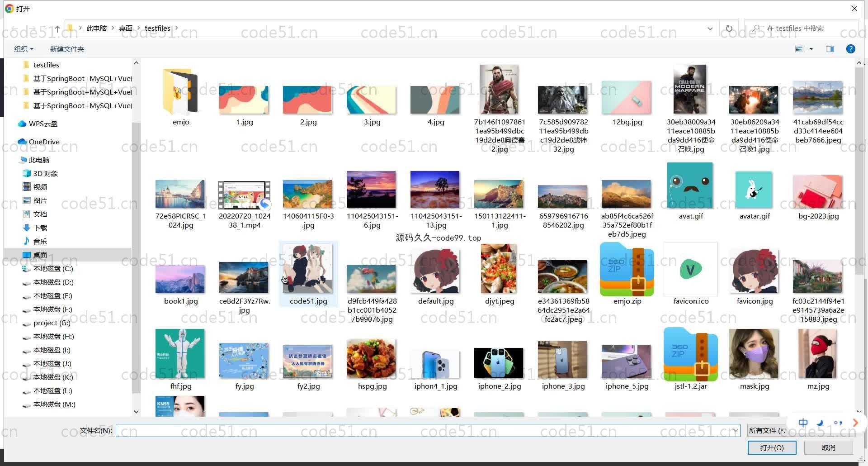Expand the view options dropdown arrow

[811, 49]
